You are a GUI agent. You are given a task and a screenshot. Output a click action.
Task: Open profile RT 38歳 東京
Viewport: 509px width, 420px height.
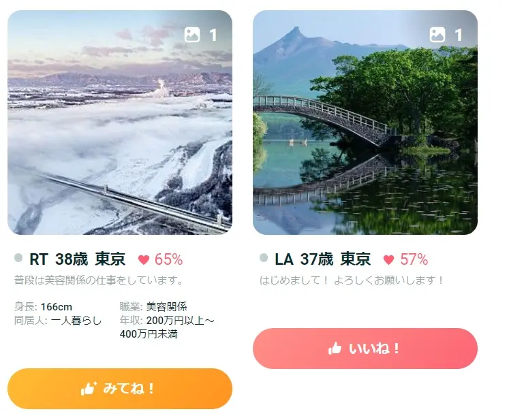click(77, 259)
